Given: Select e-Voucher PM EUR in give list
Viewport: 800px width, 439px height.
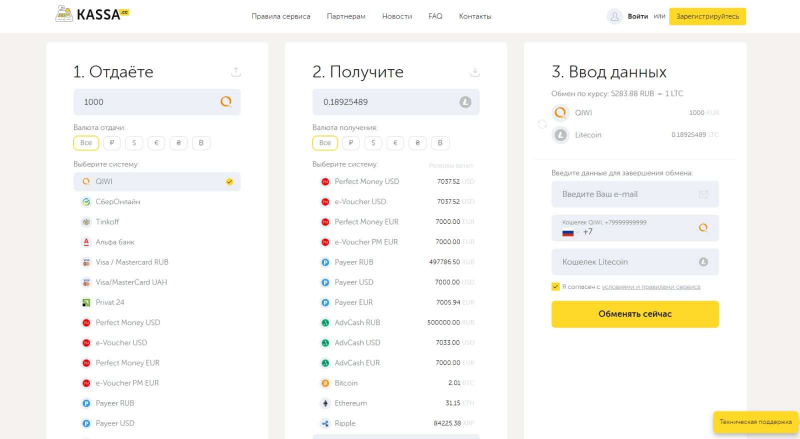Looking at the screenshot, I should click(x=157, y=383).
